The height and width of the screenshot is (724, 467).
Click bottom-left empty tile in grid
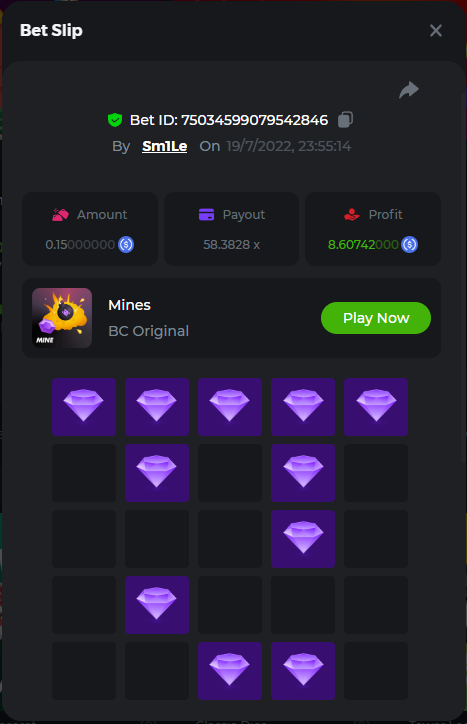point(84,671)
